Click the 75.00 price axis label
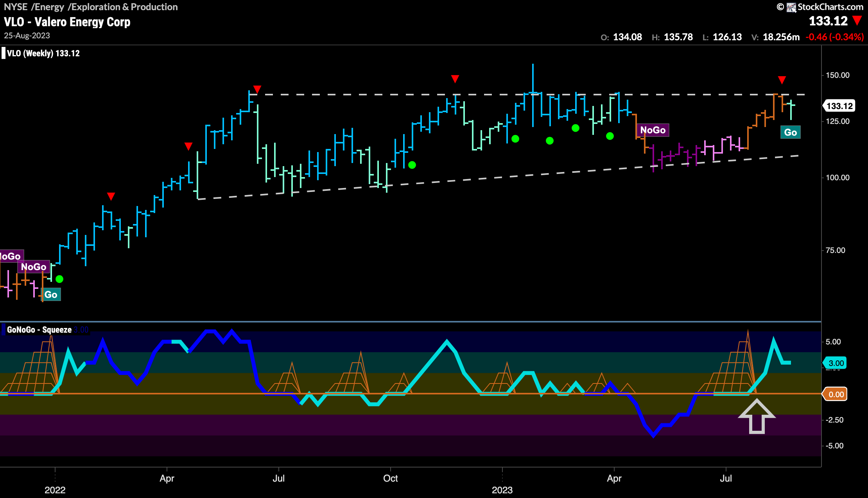 [x=836, y=250]
